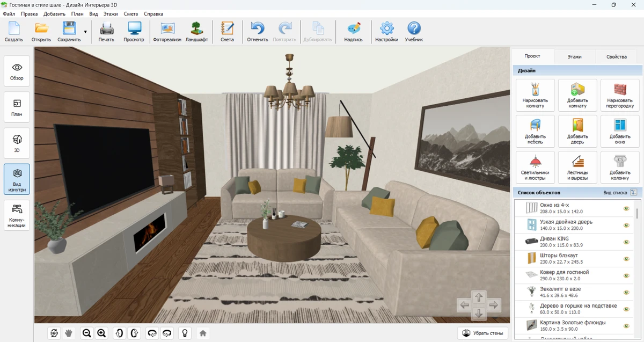Click the Убрать стены button
Image resolution: width=644 pixels, height=342 pixels.
click(483, 333)
